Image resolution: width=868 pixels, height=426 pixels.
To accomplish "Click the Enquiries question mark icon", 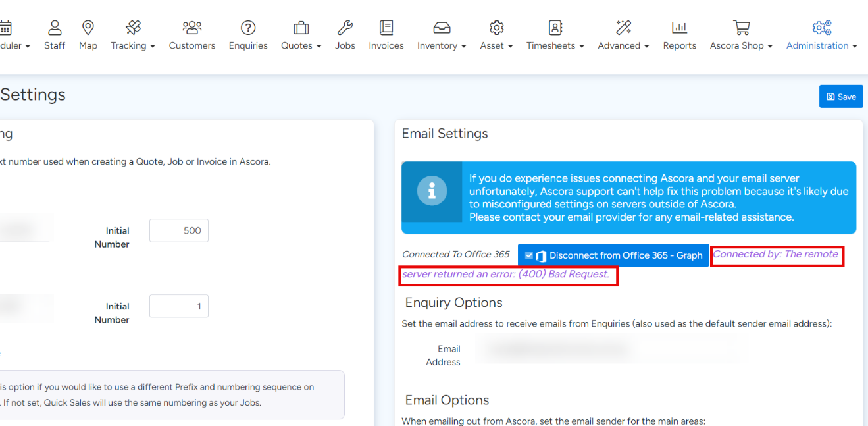I will (248, 28).
